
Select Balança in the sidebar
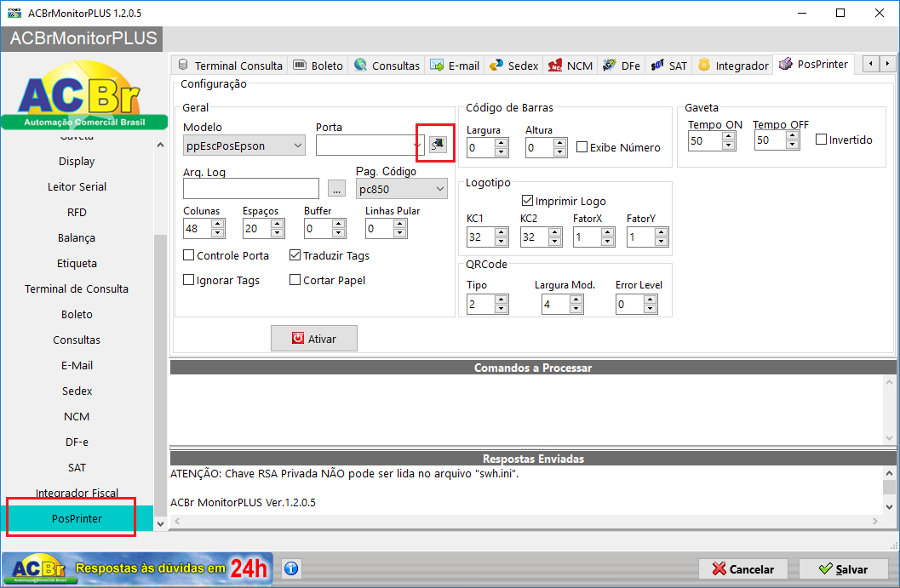77,237
